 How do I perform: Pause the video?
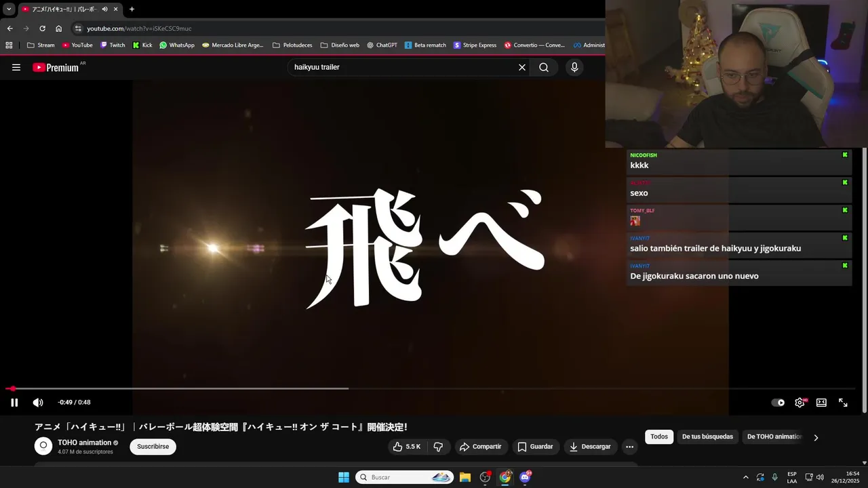[x=14, y=403]
